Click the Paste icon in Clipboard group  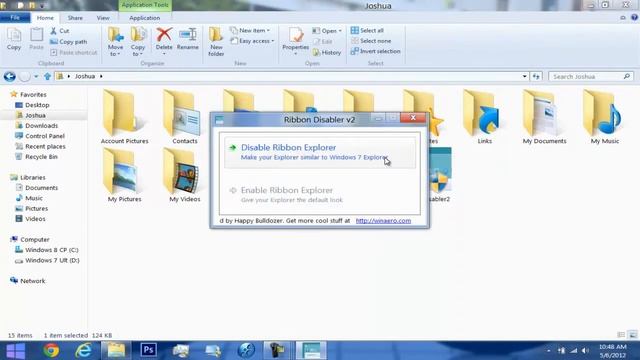click(36, 39)
